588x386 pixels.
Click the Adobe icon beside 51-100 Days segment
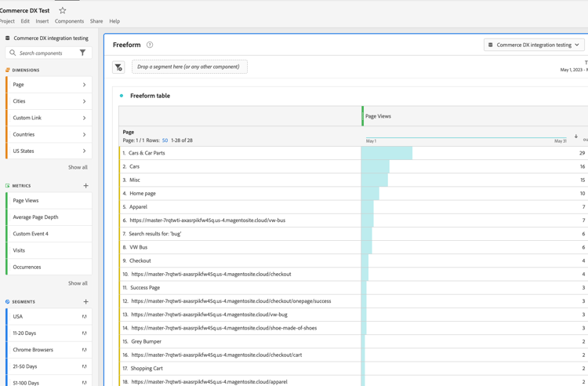pyautogui.click(x=85, y=383)
